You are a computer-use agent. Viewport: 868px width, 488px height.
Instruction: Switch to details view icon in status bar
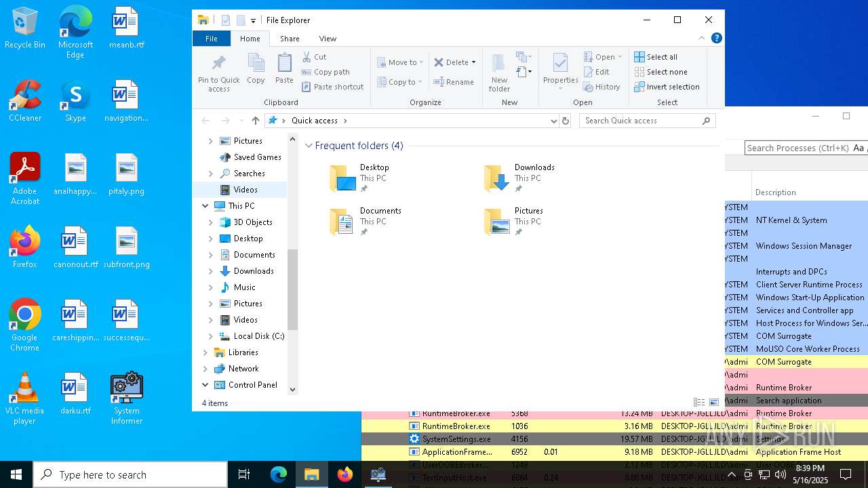click(x=699, y=403)
